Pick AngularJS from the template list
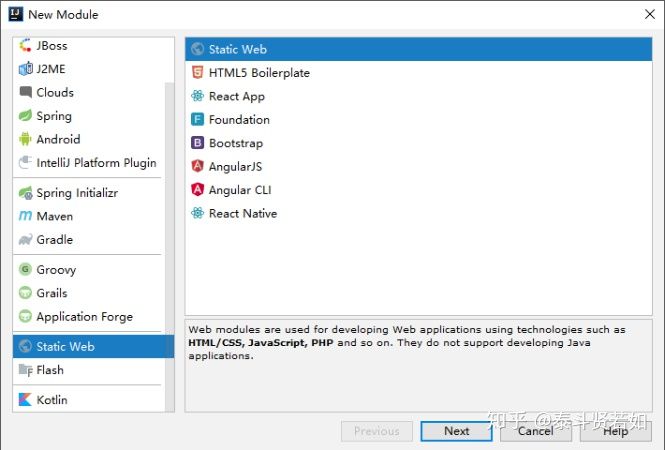The width and height of the screenshot is (665, 450). click(235, 167)
